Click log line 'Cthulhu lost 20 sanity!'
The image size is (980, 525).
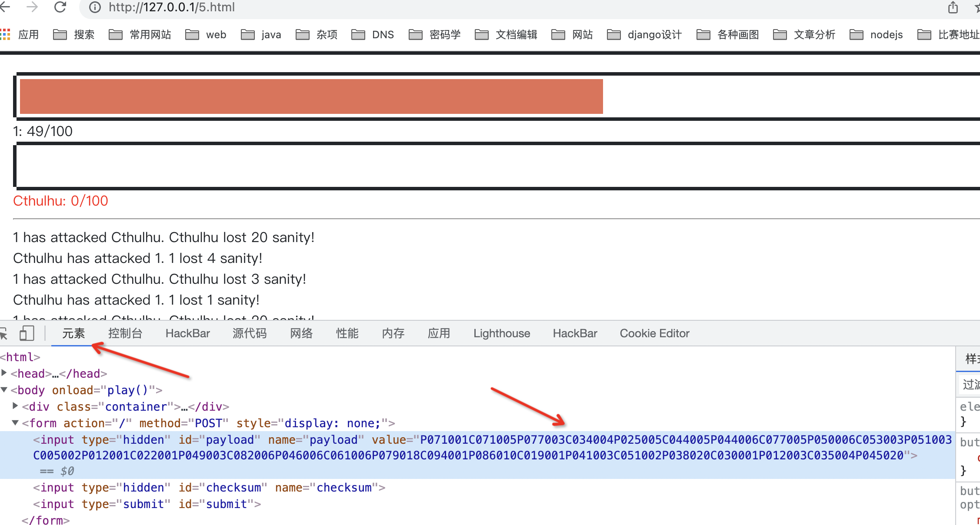(163, 237)
